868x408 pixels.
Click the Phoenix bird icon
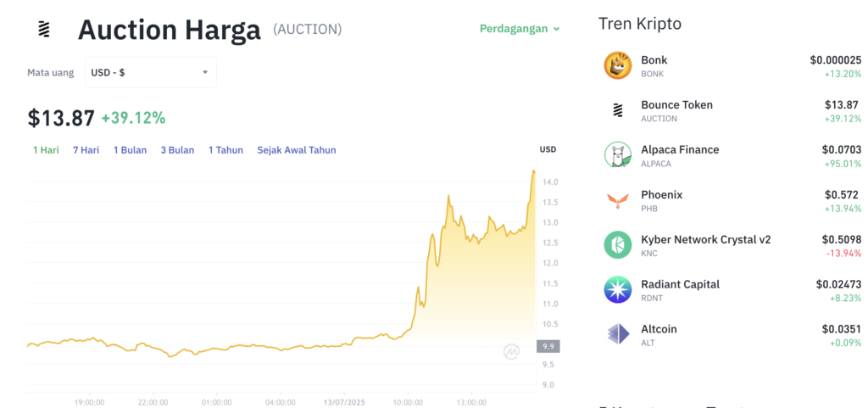(x=618, y=200)
